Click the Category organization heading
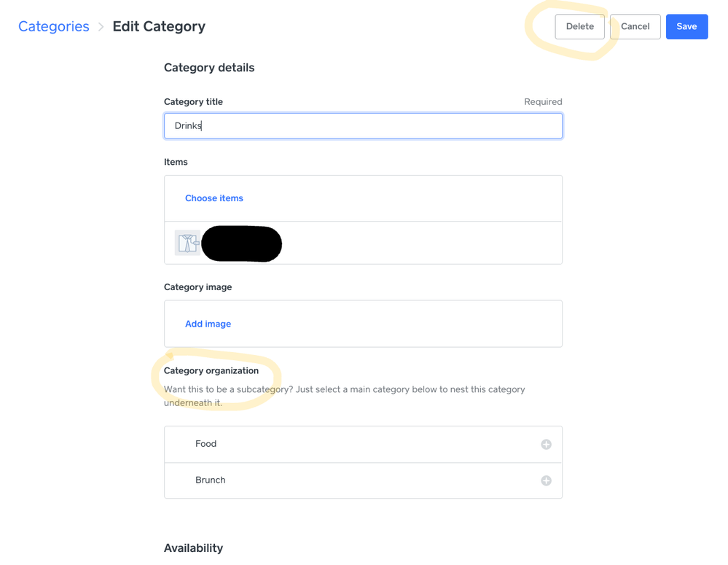 point(211,370)
